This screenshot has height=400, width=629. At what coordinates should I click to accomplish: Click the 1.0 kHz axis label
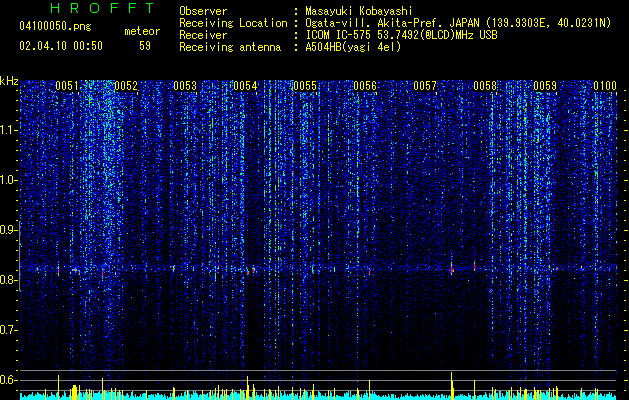pyautogui.click(x=8, y=181)
